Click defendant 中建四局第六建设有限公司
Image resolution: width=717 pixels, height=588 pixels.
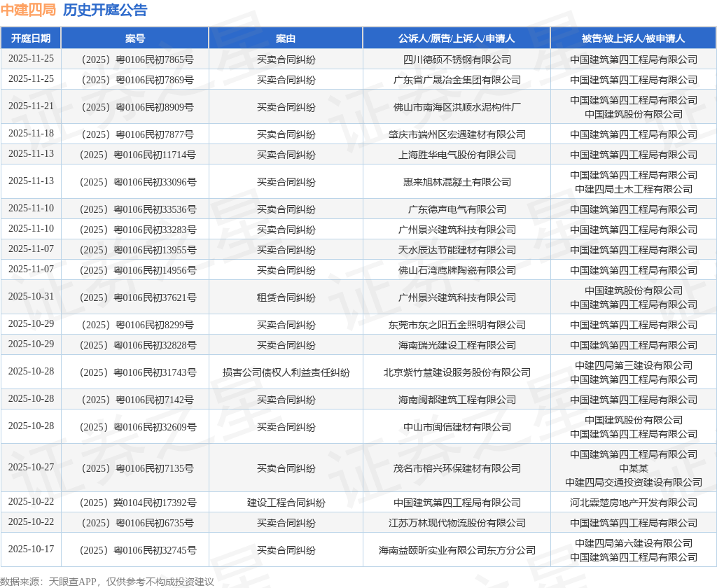[633, 543]
